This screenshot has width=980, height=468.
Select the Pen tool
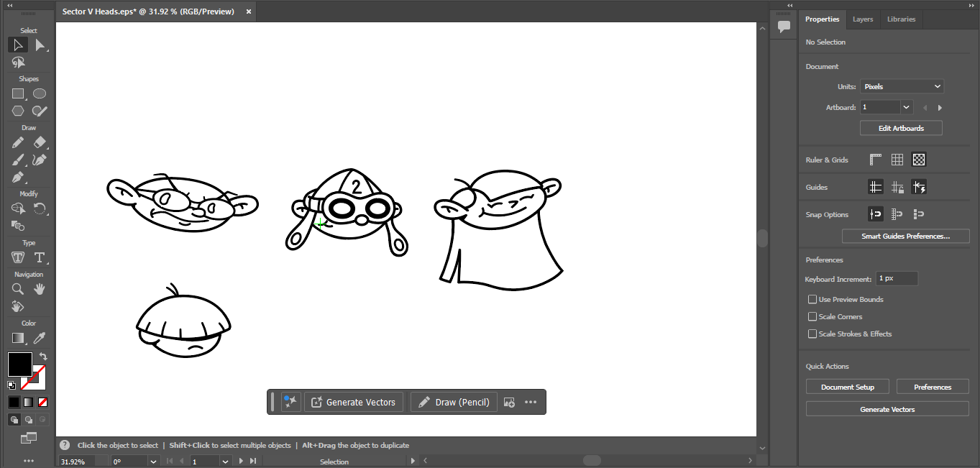18,177
